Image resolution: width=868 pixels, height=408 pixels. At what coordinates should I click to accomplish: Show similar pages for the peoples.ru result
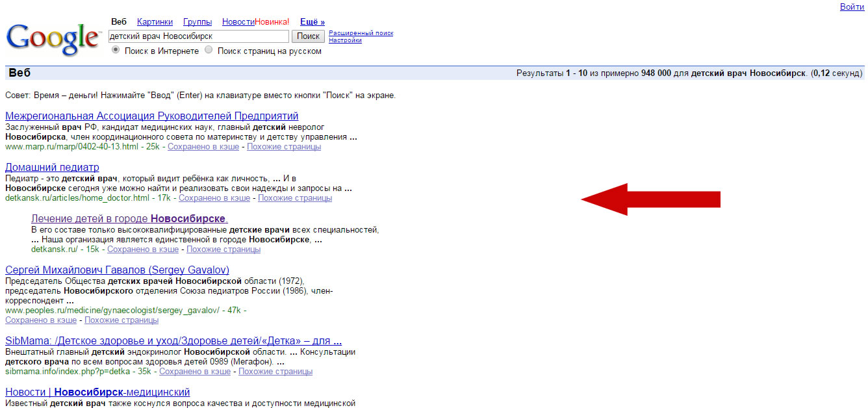[121, 320]
